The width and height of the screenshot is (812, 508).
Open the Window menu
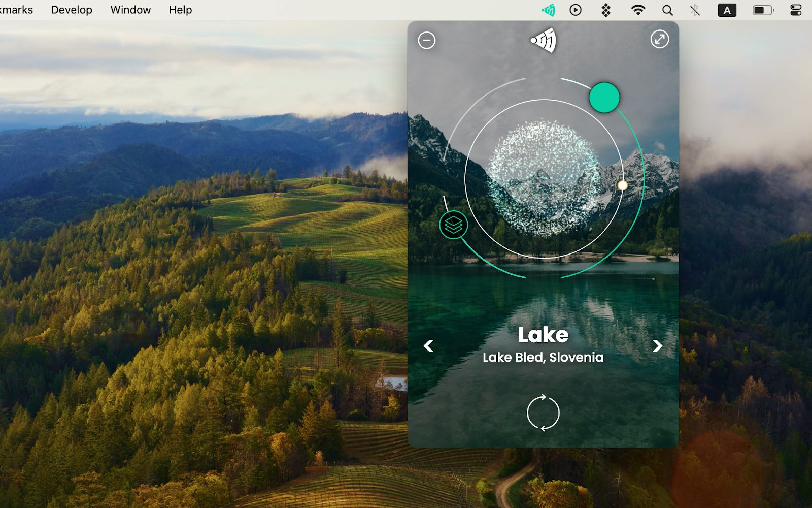130,10
